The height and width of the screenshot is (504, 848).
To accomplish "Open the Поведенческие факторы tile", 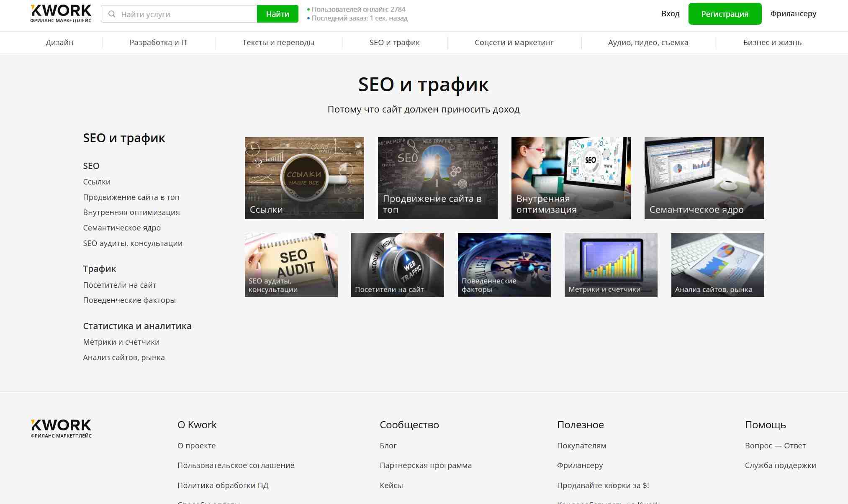I will (x=504, y=265).
